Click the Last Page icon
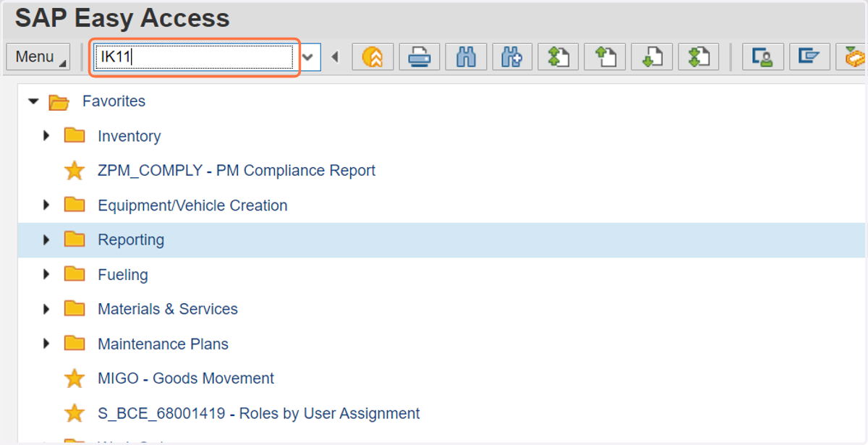868x445 pixels. pos(698,56)
